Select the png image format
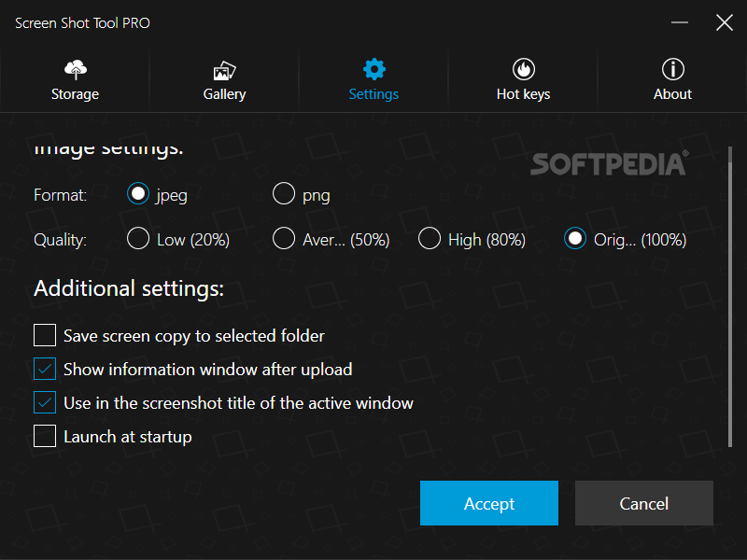The image size is (747, 560). pyautogui.click(x=283, y=193)
